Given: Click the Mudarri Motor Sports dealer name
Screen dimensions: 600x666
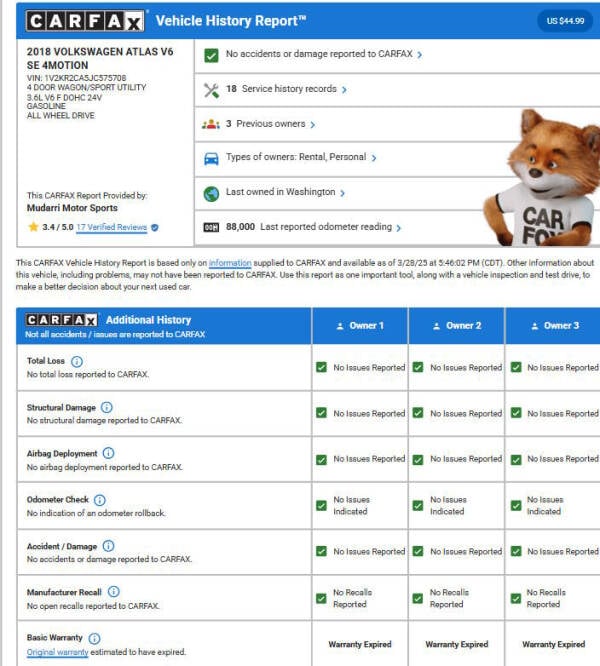Looking at the screenshot, I should click(72, 208).
